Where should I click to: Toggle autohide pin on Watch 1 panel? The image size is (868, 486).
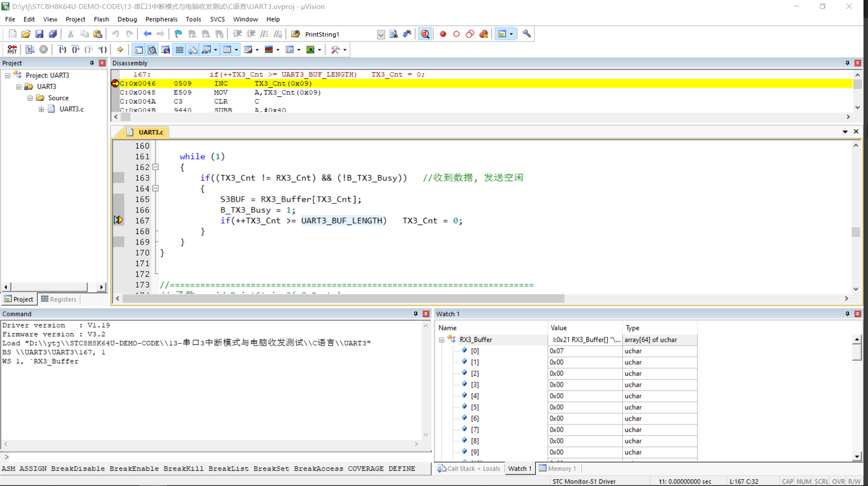coord(847,314)
